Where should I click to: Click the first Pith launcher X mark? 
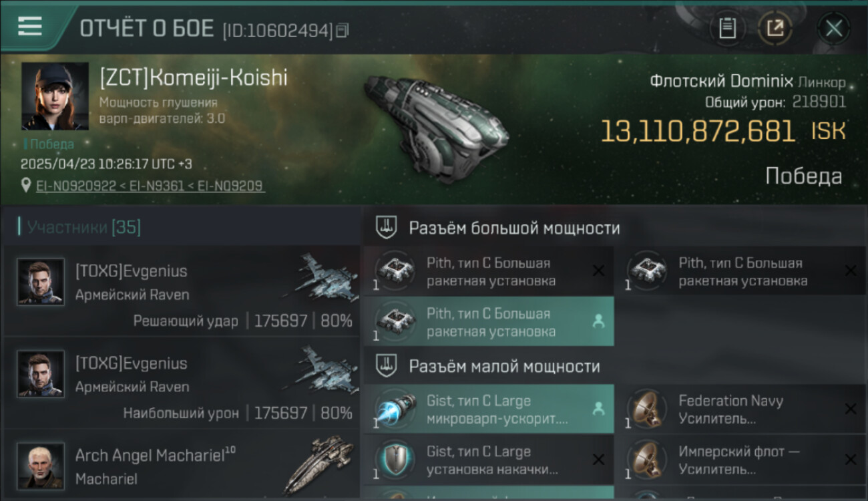pyautogui.click(x=598, y=271)
